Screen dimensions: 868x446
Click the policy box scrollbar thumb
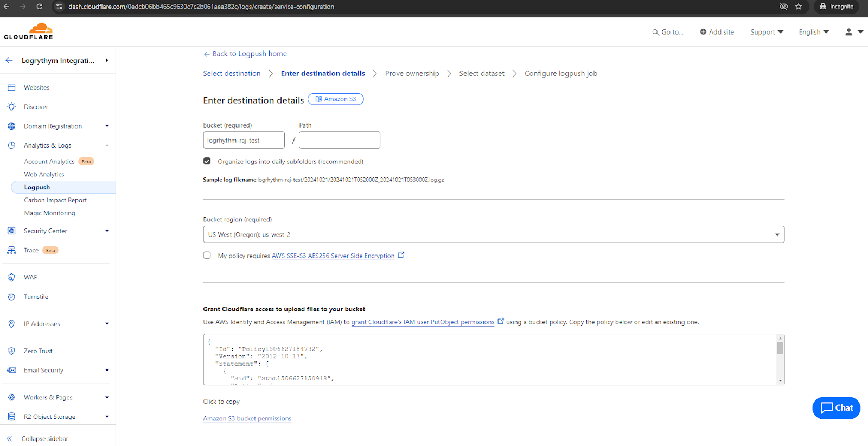pyautogui.click(x=780, y=348)
